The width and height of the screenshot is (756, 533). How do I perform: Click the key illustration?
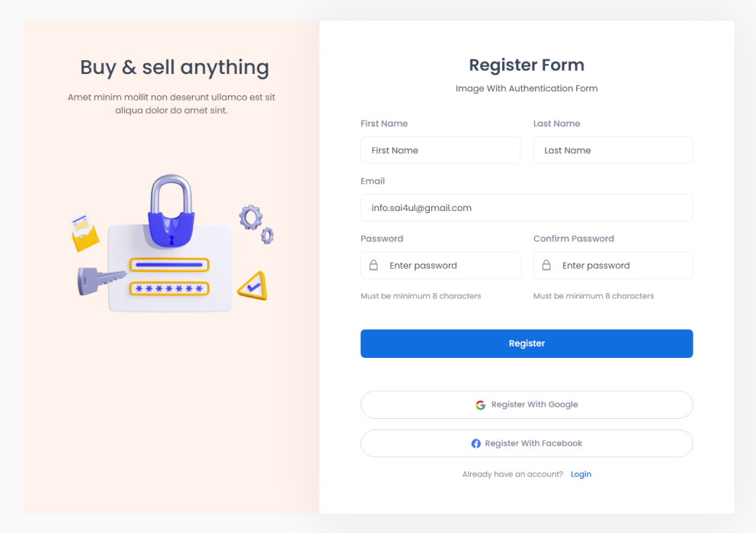click(99, 279)
